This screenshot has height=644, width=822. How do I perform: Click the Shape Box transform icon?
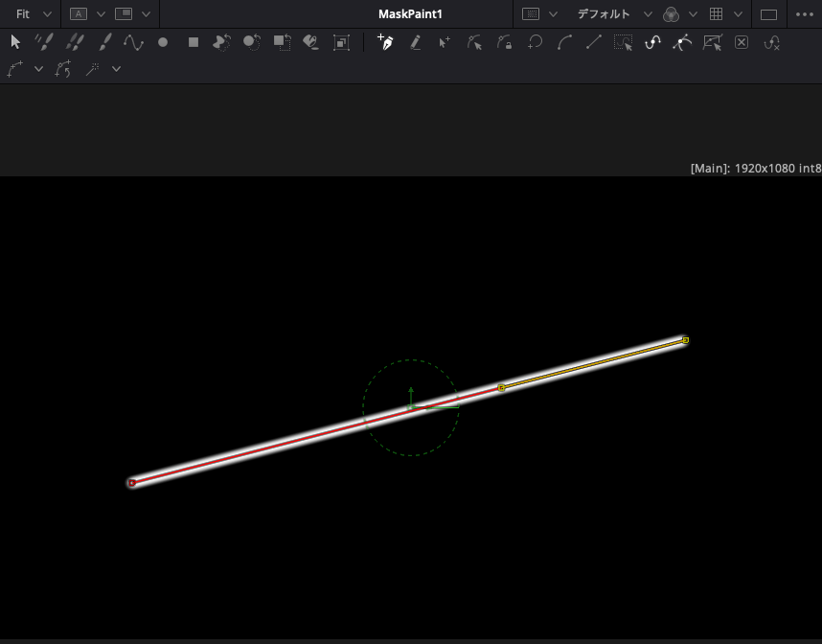click(713, 42)
